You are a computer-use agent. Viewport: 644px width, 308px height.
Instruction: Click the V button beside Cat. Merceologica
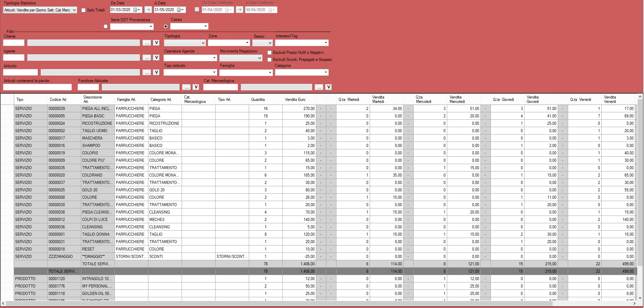click(328, 87)
